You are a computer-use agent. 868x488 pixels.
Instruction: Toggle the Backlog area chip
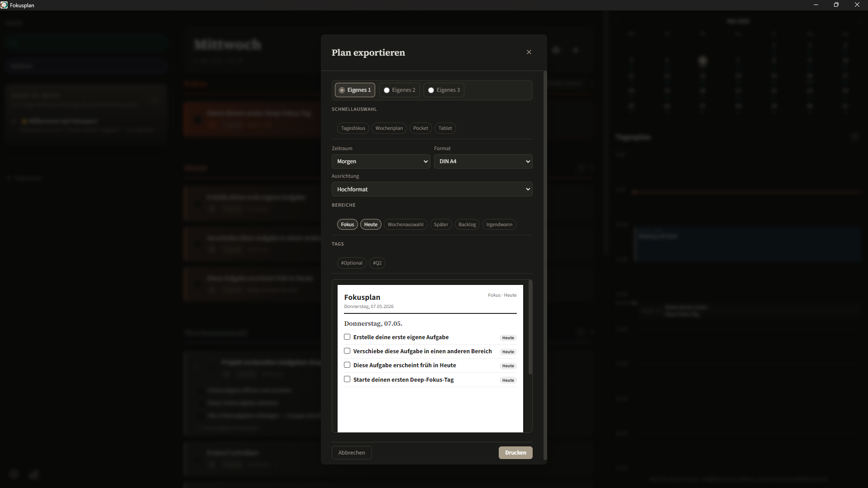coord(467,224)
